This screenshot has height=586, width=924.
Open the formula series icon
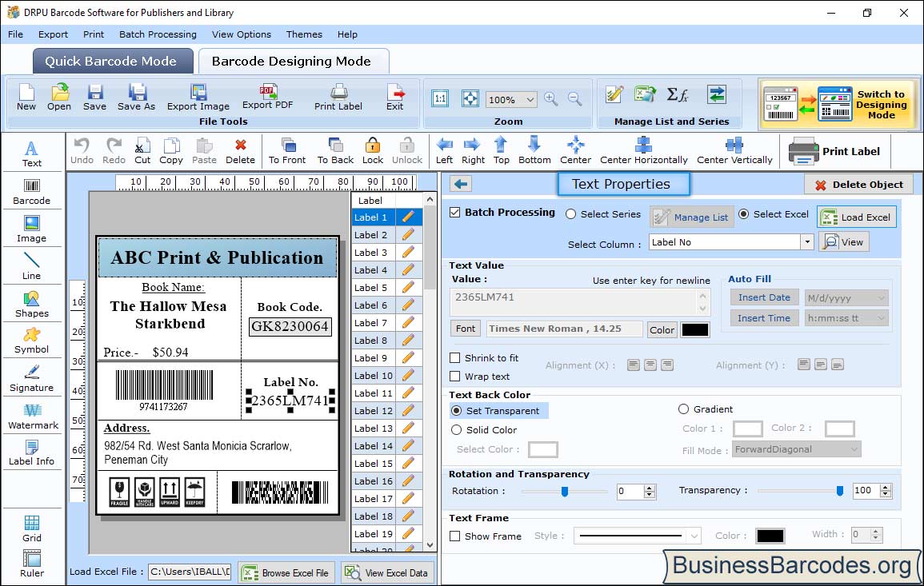point(677,94)
